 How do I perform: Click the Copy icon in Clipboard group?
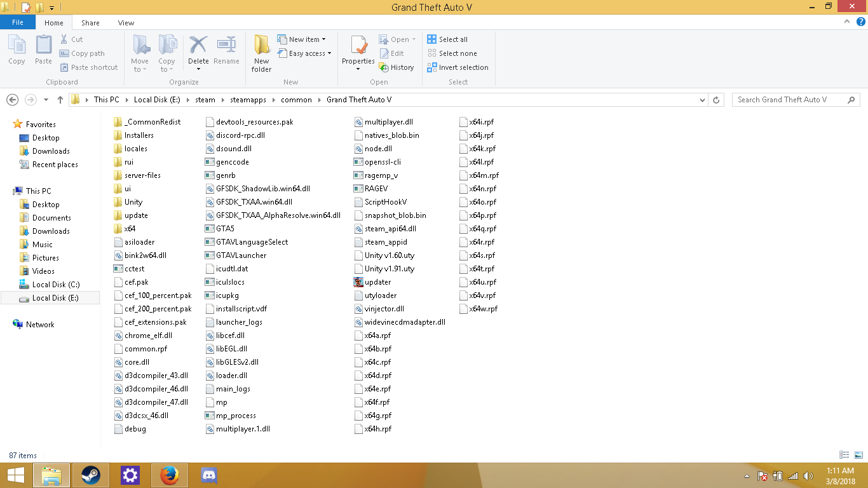tap(17, 50)
